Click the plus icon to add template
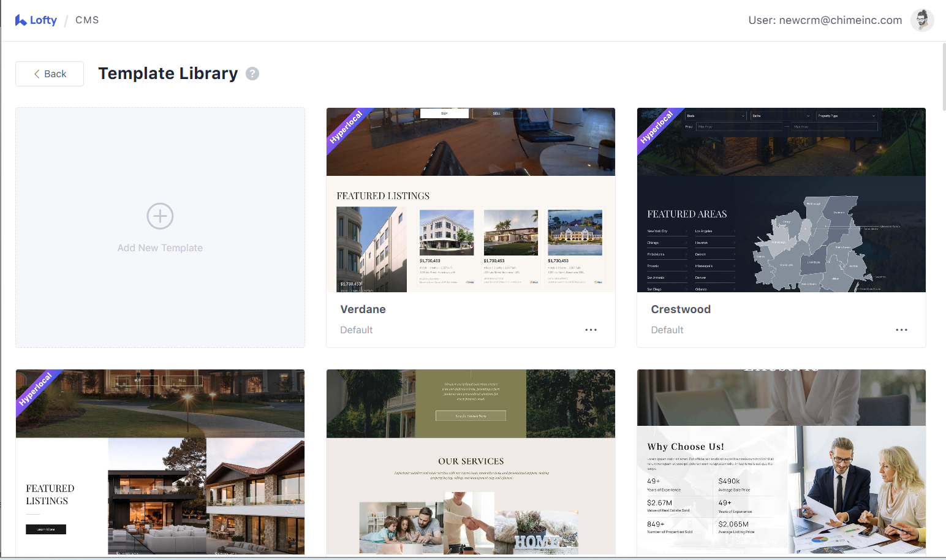Screen dimensions: 946x560 160,216
